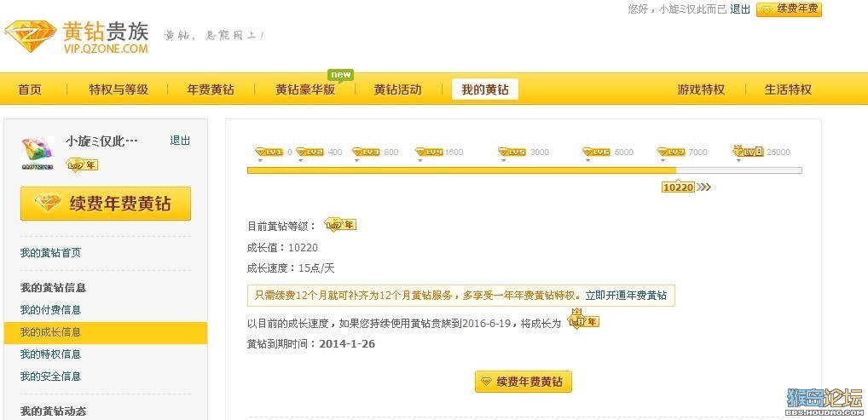This screenshot has height=420, width=868.
Task: Open the 游戏特权 navigation tab
Action: (x=701, y=89)
